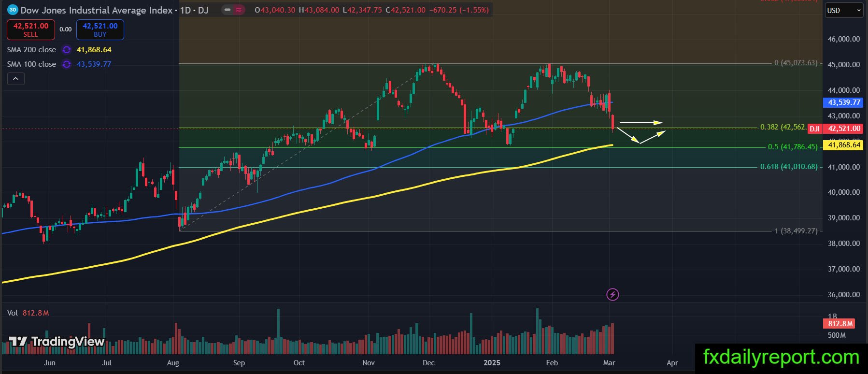Click the SMA 200 value 41,868.64 in legend
Screen dimensions: 868x374
pos(94,50)
